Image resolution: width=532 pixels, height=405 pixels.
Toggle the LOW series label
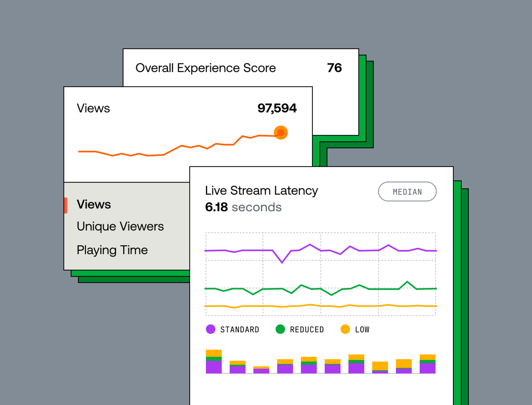tap(362, 330)
